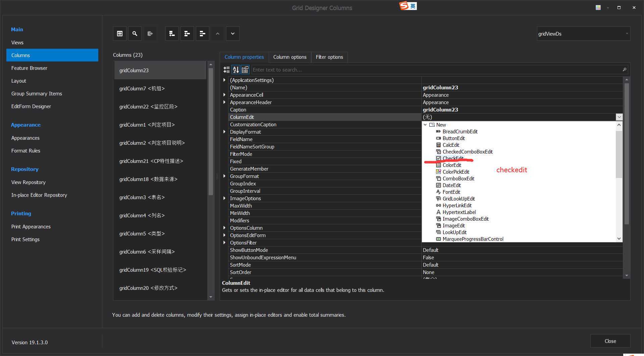
Task: Switch to Filter options tab
Action: [x=329, y=57]
